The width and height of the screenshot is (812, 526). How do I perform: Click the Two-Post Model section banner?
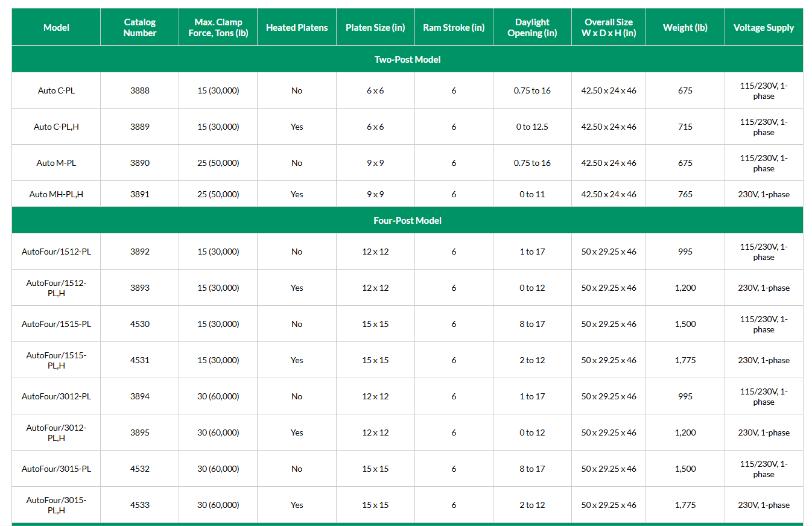click(407, 59)
